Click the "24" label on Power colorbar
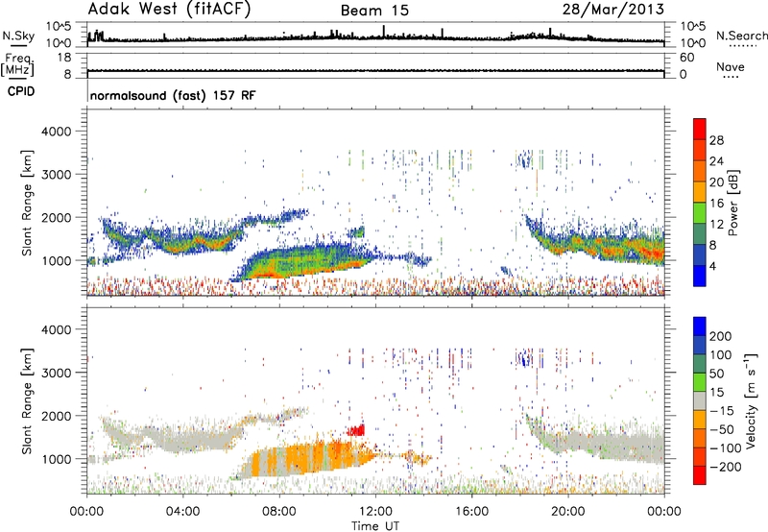The image size is (768, 532). pyautogui.click(x=716, y=161)
